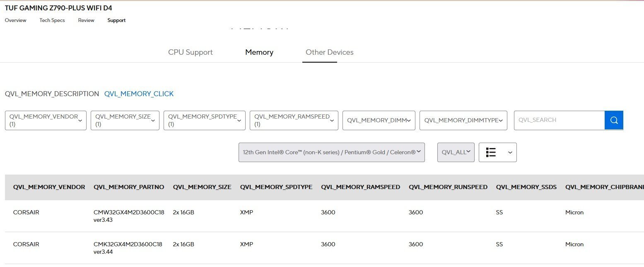The width and height of the screenshot is (644, 267).
Task: Click the QVL_MEMORY_SSDS column header
Action: coord(526,187)
